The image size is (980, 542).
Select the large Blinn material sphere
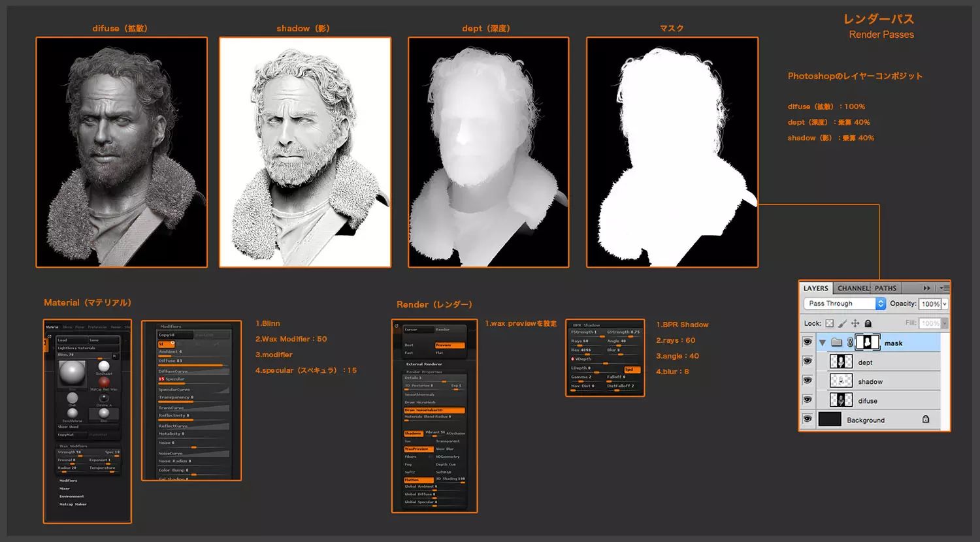[x=72, y=373]
